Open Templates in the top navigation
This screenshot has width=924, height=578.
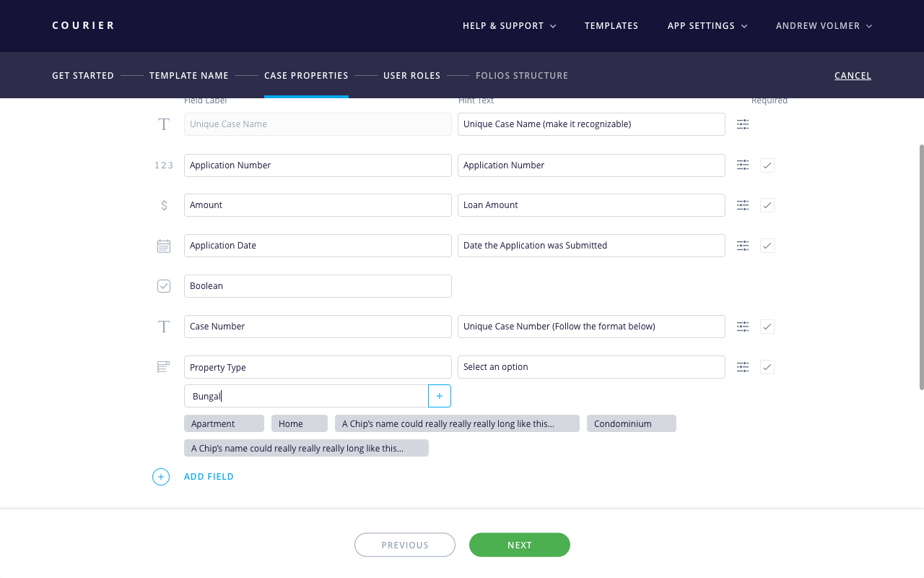(x=611, y=26)
